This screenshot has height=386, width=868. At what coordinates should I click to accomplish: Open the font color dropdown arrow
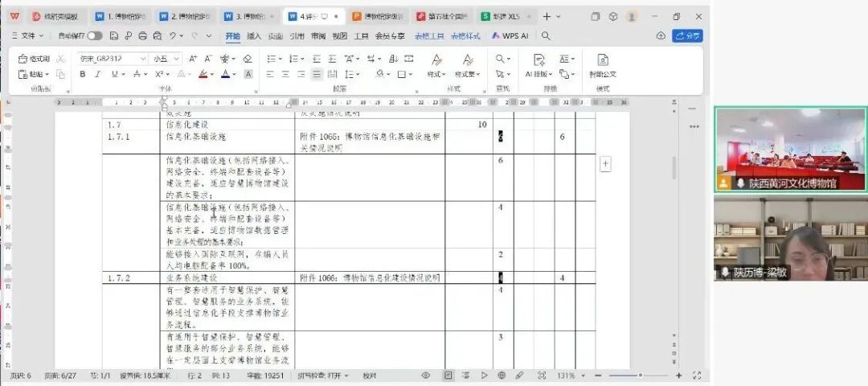pyautogui.click(x=234, y=74)
